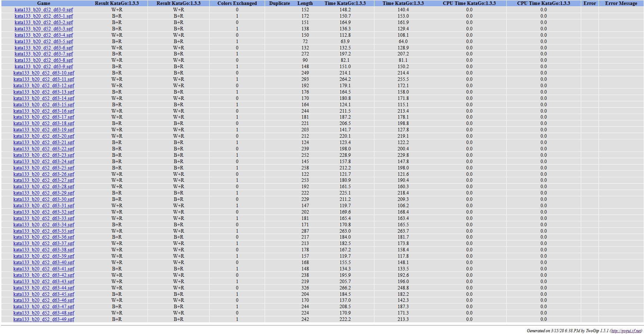Image resolution: width=644 pixels, height=335 pixels.
Task: Open kata133_b20_d52_d63-42.sgf game link
Action: point(44,275)
